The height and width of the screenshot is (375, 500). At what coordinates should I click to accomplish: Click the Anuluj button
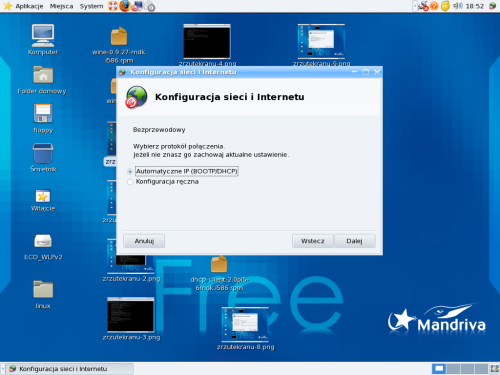[x=144, y=241]
